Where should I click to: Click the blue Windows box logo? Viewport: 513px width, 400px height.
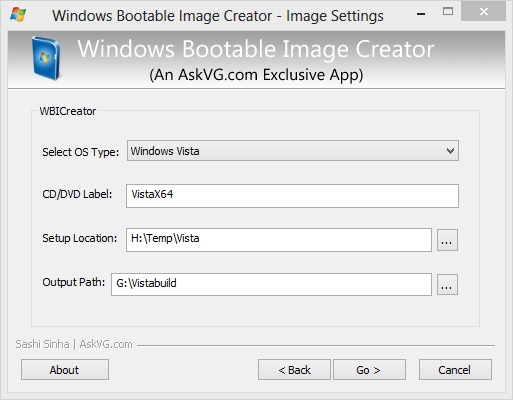[x=46, y=58]
